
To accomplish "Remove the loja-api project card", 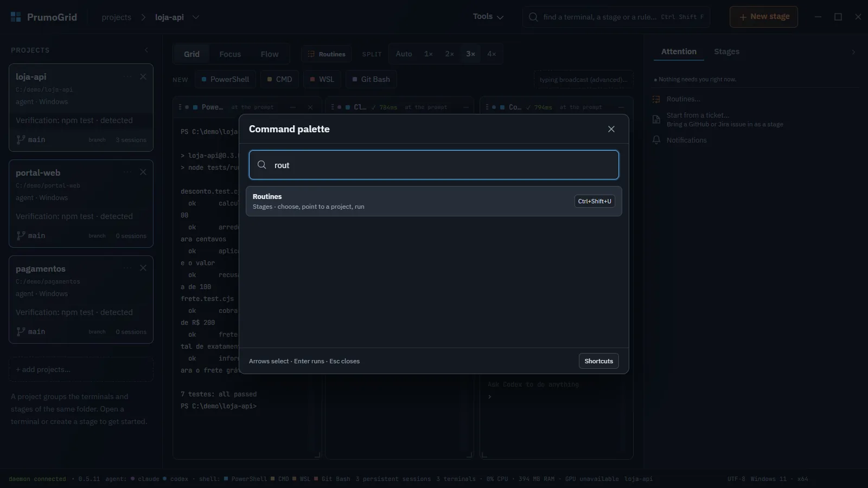I will [x=143, y=77].
